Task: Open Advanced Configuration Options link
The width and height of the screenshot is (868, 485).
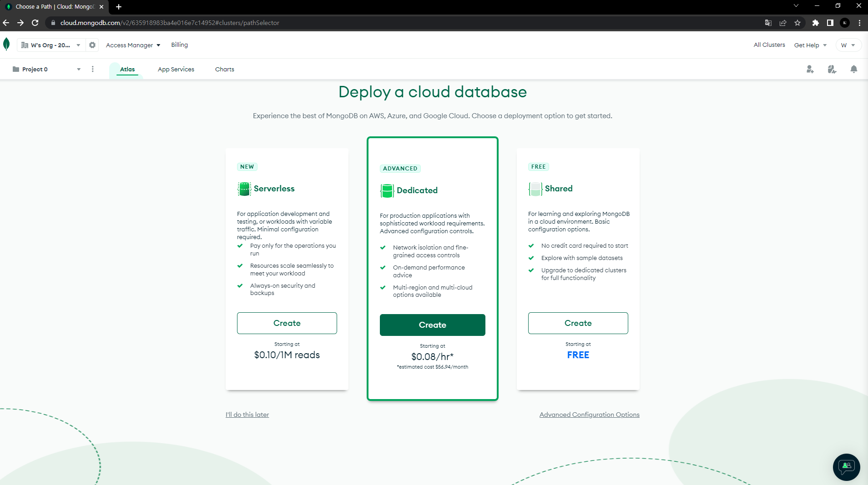Action: 590,415
